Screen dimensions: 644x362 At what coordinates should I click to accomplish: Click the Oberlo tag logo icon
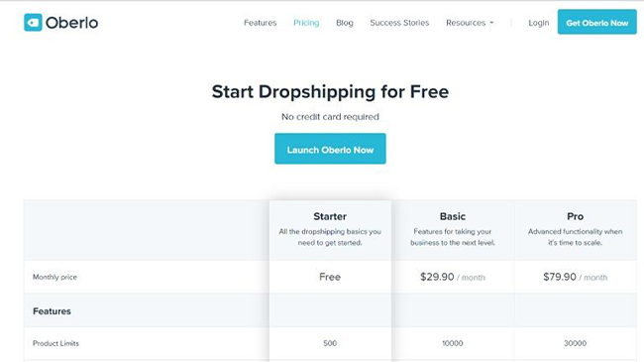[x=33, y=22]
